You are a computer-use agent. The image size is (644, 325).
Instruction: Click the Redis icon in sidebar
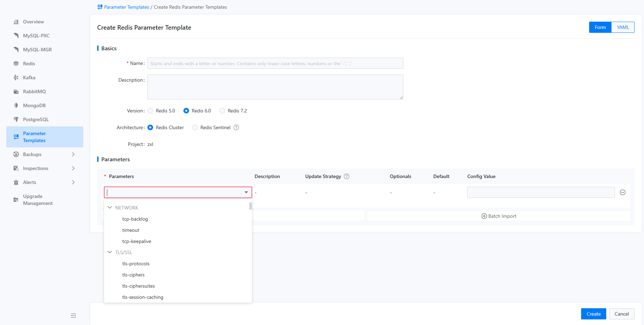pos(16,64)
